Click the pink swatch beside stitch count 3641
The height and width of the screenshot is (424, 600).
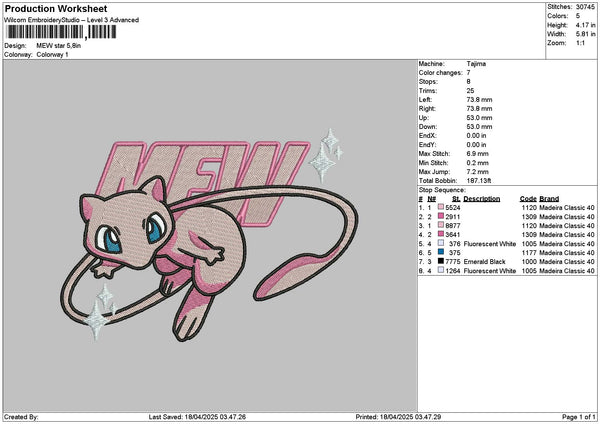click(441, 235)
